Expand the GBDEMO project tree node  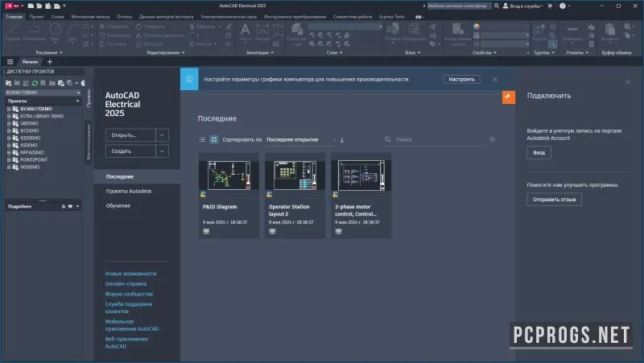pyautogui.click(x=9, y=124)
